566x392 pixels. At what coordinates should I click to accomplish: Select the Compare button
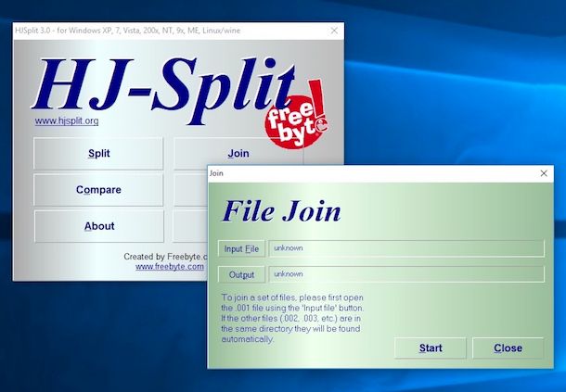(98, 190)
